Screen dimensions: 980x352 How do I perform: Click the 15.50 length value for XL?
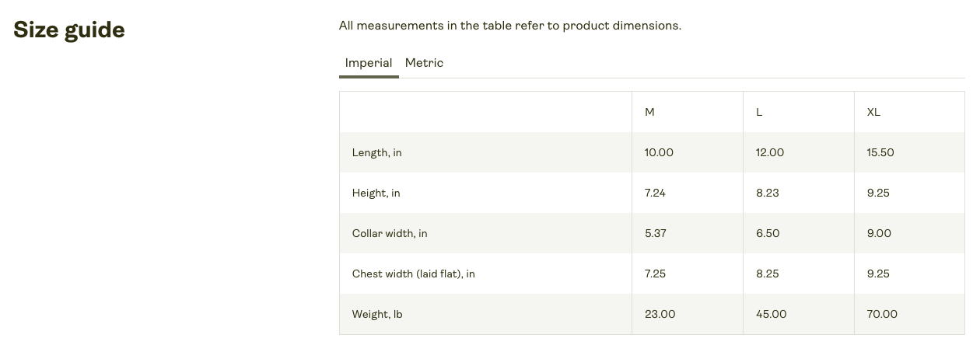point(880,152)
